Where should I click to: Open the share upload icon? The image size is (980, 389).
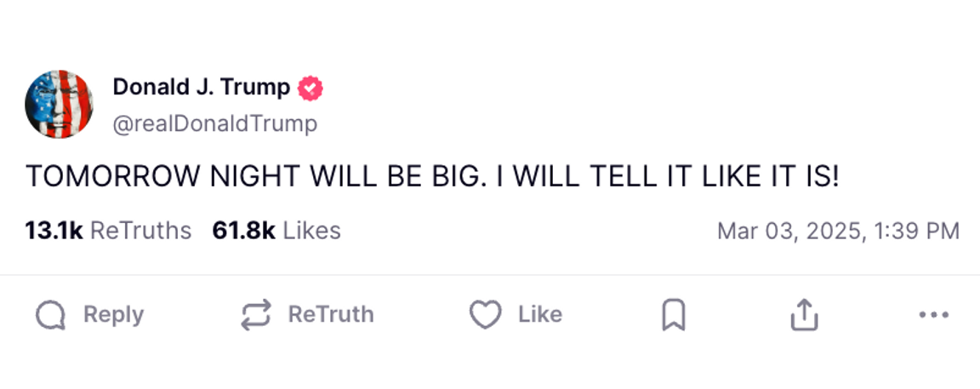(x=804, y=316)
